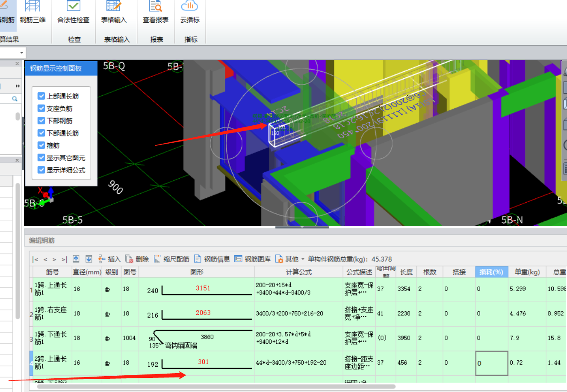Toggle 显示详细公式 checkbox
567x392 pixels.
tap(41, 170)
